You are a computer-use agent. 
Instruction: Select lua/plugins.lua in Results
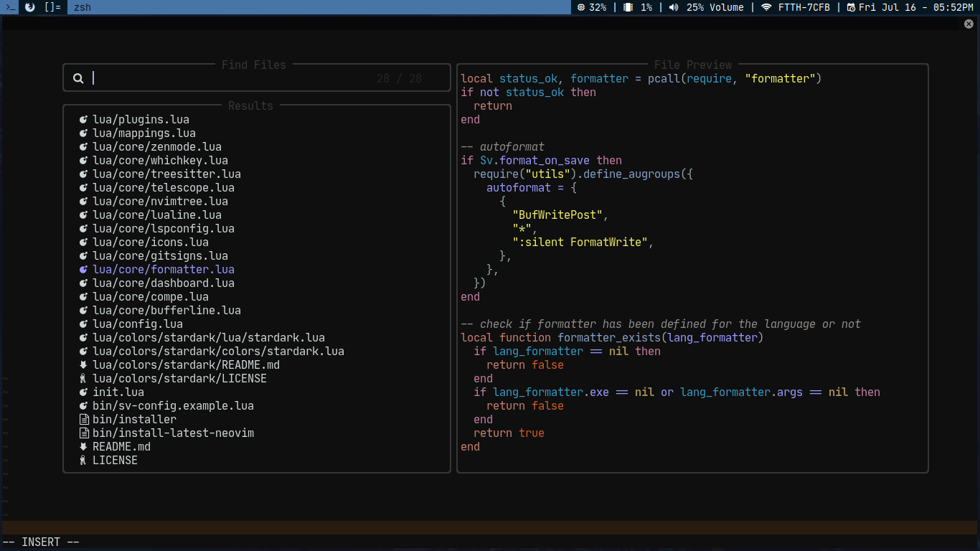pos(141,120)
